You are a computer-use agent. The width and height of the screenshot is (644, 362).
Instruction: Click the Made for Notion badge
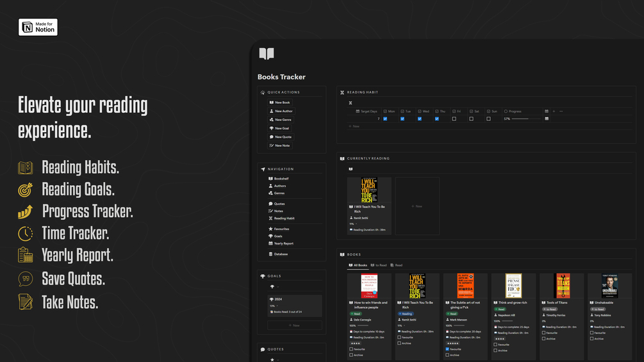tap(38, 27)
